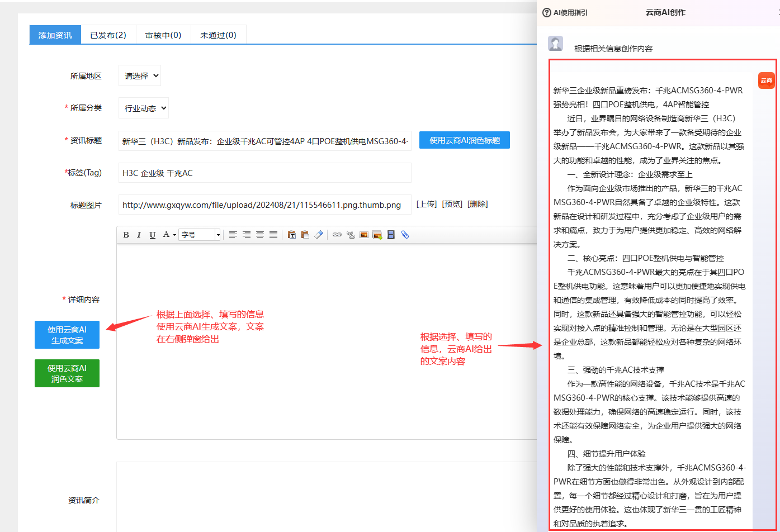Apply underline formatting in the editor
This screenshot has width=780, height=532.
coord(152,235)
